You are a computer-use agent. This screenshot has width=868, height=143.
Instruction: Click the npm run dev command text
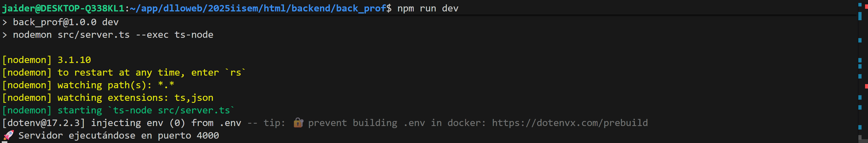point(428,8)
